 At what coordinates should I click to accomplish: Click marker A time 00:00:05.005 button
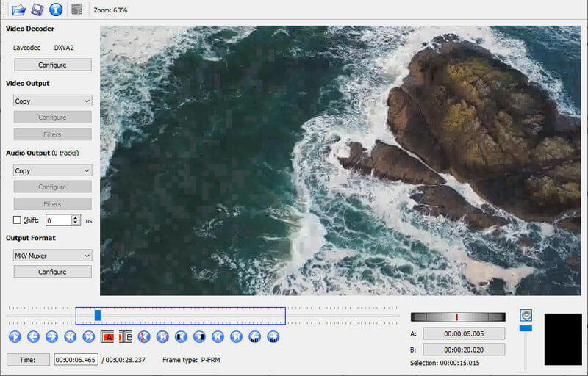click(x=464, y=333)
